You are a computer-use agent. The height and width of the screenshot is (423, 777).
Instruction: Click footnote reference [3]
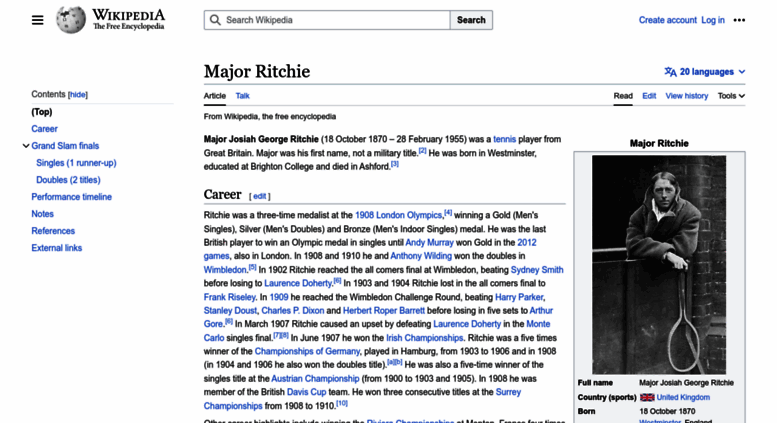click(394, 164)
